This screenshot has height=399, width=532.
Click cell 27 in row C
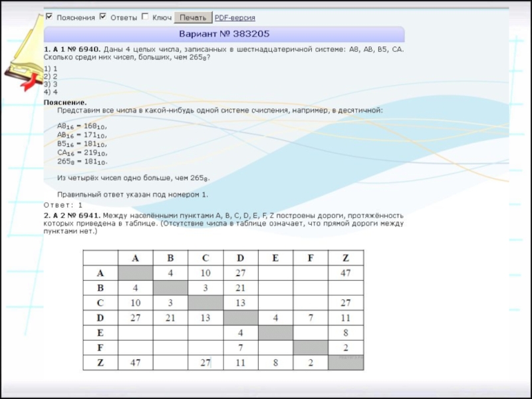click(346, 303)
